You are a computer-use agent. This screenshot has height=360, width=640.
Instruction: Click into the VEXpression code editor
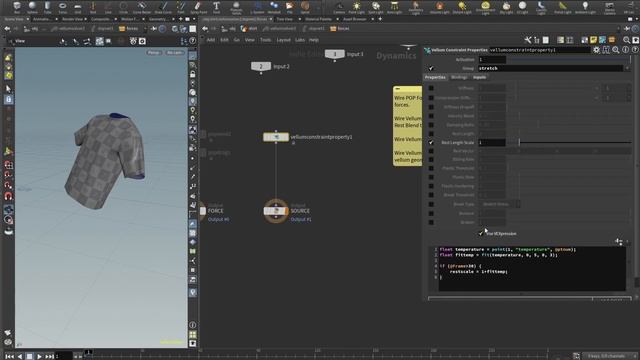[x=532, y=269]
